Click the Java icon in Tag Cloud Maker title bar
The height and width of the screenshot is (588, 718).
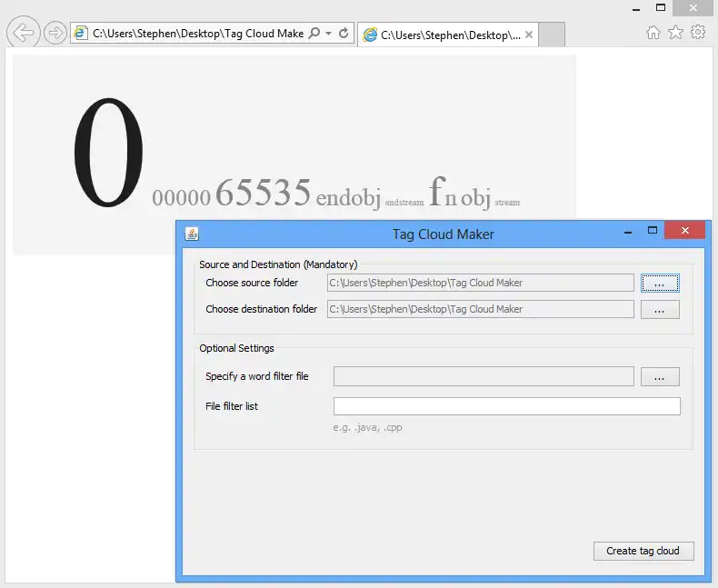click(x=192, y=234)
